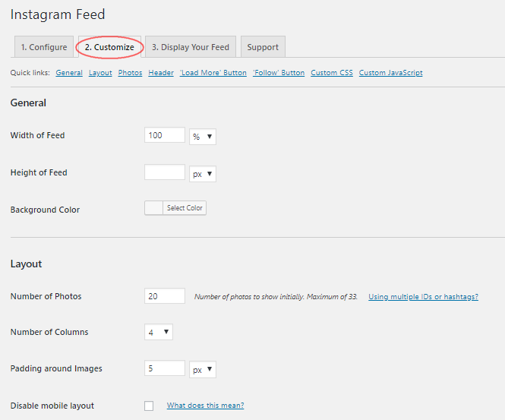Viewport: 505px width, 420px height.
Task: Open 'Using multiple IDs or hashtags?' link
Action: click(423, 297)
